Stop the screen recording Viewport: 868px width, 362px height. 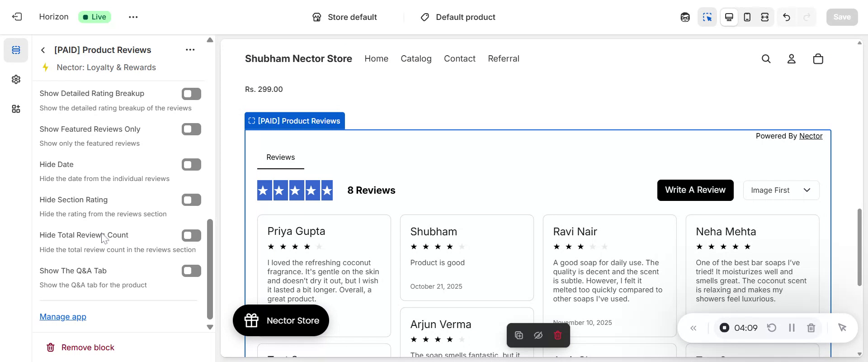pyautogui.click(x=724, y=328)
